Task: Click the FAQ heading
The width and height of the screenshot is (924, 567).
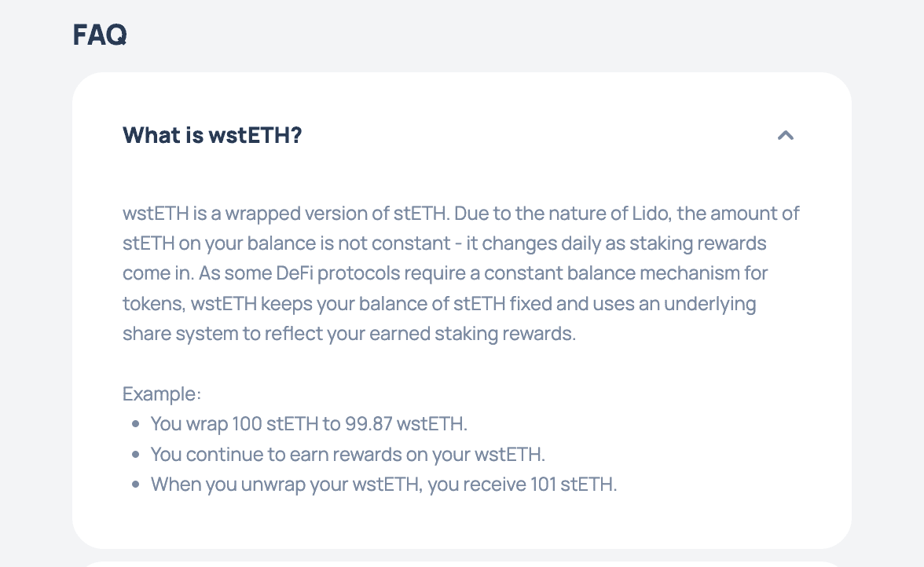Action: 100,35
